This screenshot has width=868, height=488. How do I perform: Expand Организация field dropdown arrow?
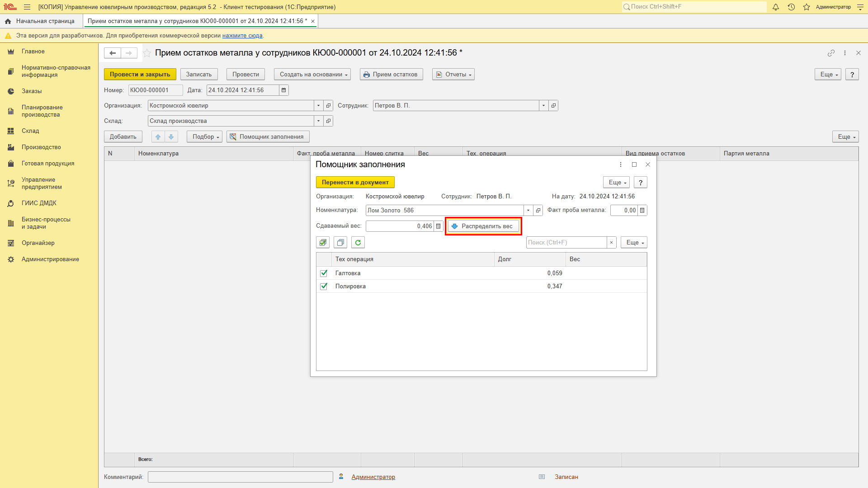[318, 106]
